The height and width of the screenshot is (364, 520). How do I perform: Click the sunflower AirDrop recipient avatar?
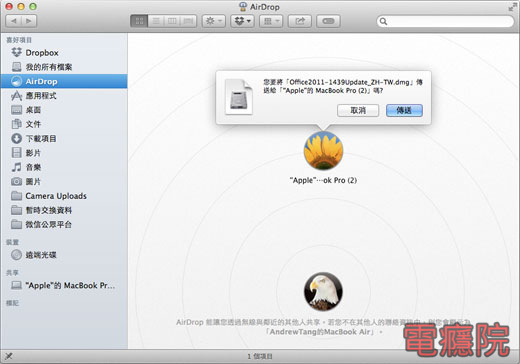pyautogui.click(x=323, y=151)
